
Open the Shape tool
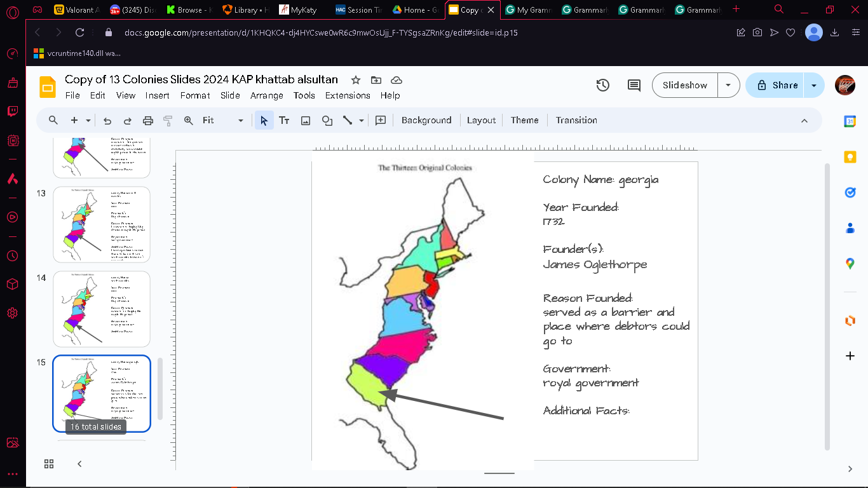pos(327,120)
